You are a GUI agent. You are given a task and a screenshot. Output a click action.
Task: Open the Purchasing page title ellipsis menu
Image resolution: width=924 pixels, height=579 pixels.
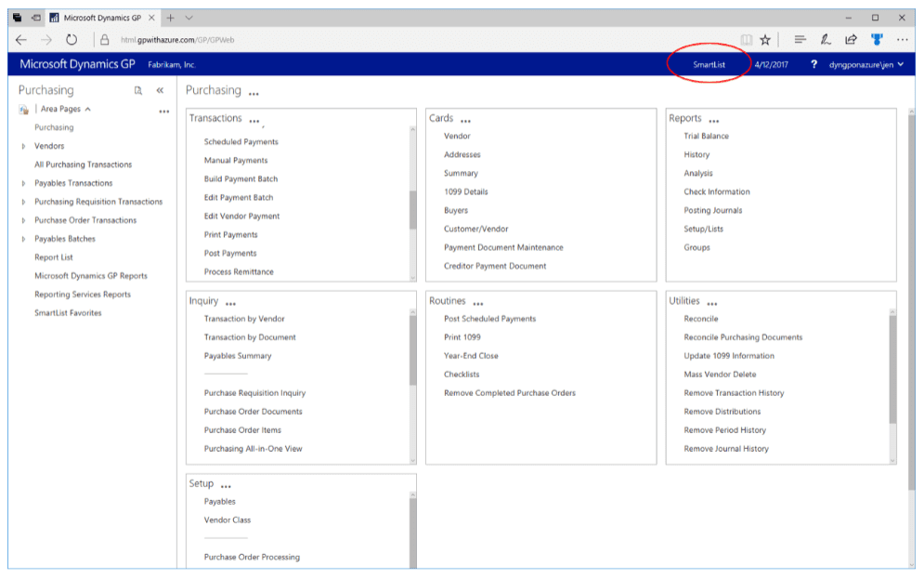coord(254,94)
